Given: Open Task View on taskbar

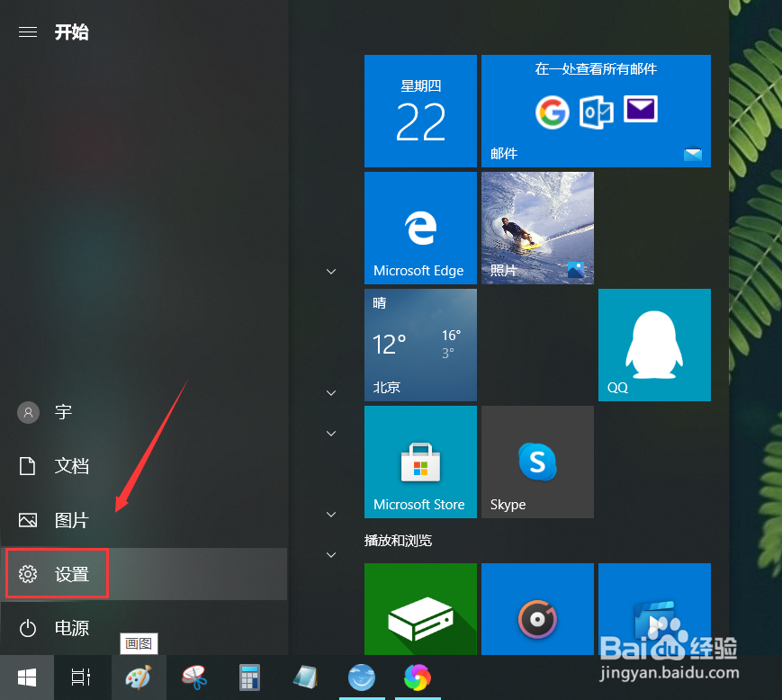Looking at the screenshot, I should pyautogui.click(x=81, y=678).
